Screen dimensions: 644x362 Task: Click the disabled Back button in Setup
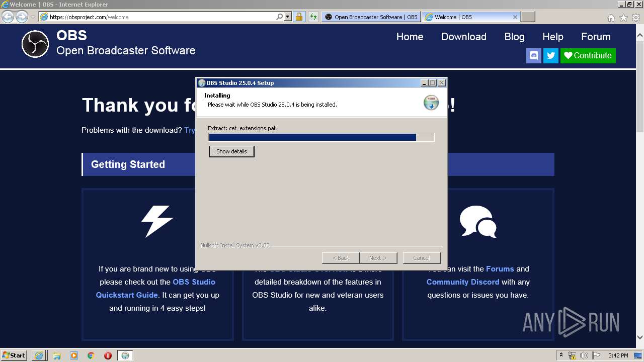(341, 258)
